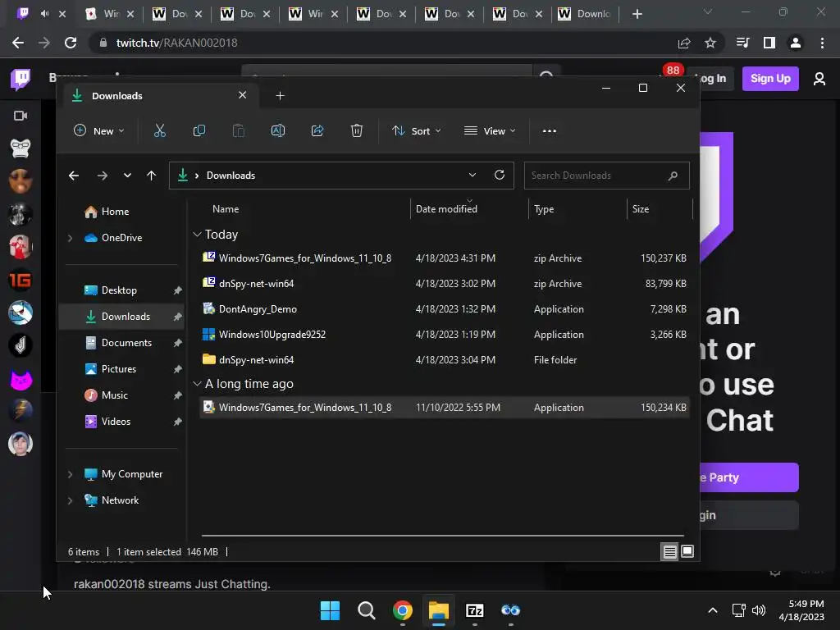Sort by Name column header

[226, 209]
